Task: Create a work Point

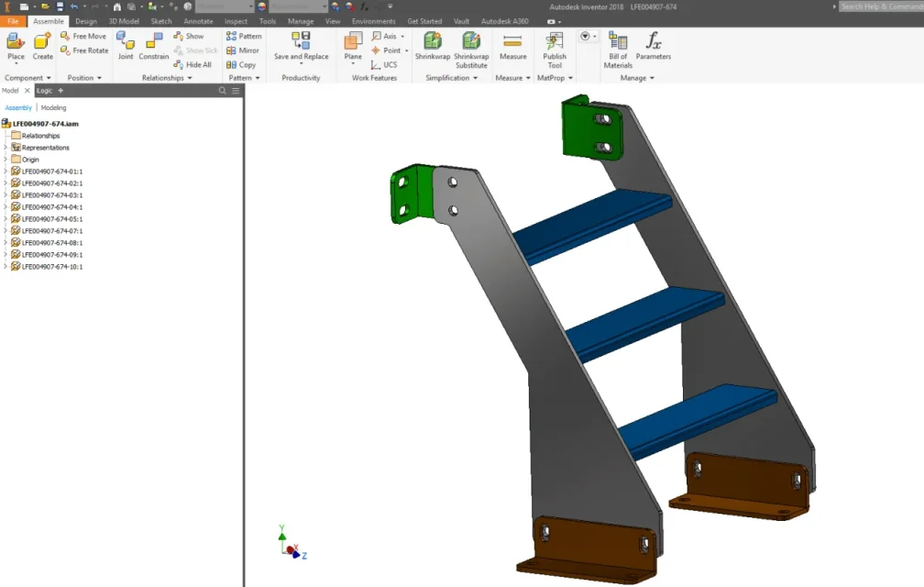Action: tap(386, 50)
